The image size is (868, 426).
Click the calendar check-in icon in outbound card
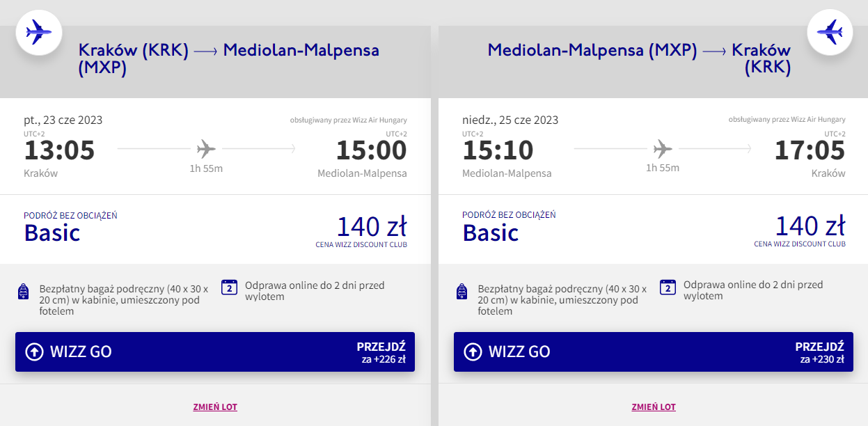click(230, 287)
